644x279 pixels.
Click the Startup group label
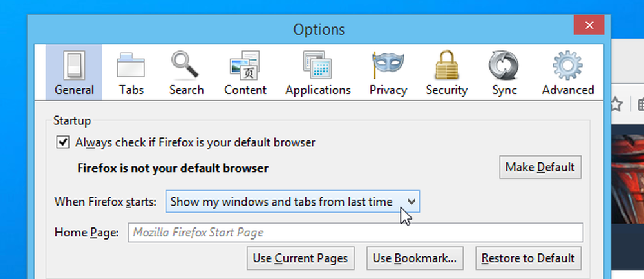(x=72, y=120)
